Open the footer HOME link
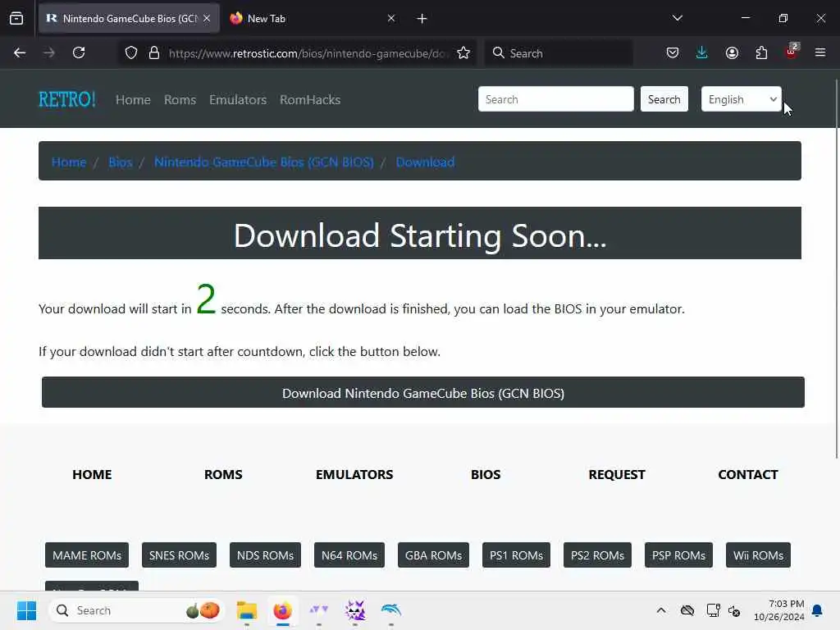Screen dimensions: 840x630 pyautogui.click(x=92, y=475)
